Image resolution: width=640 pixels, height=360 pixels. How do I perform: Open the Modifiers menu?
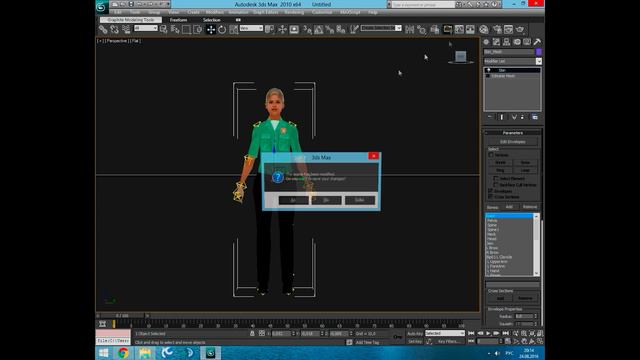click(x=215, y=12)
